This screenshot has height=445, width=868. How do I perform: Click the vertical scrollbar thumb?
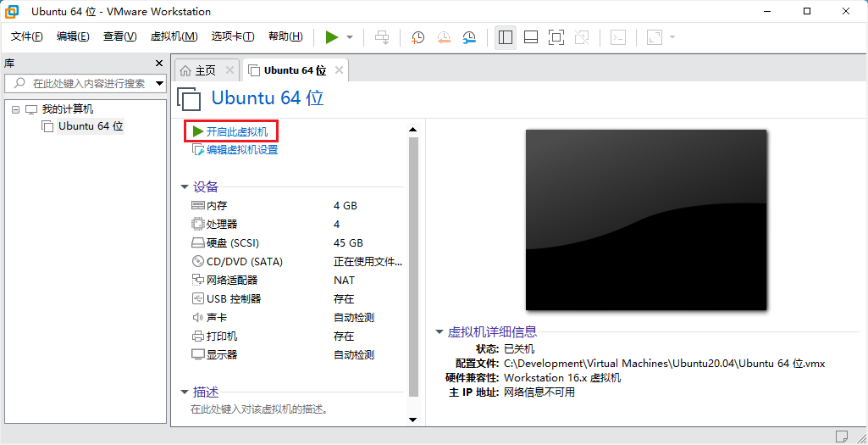tap(412, 267)
